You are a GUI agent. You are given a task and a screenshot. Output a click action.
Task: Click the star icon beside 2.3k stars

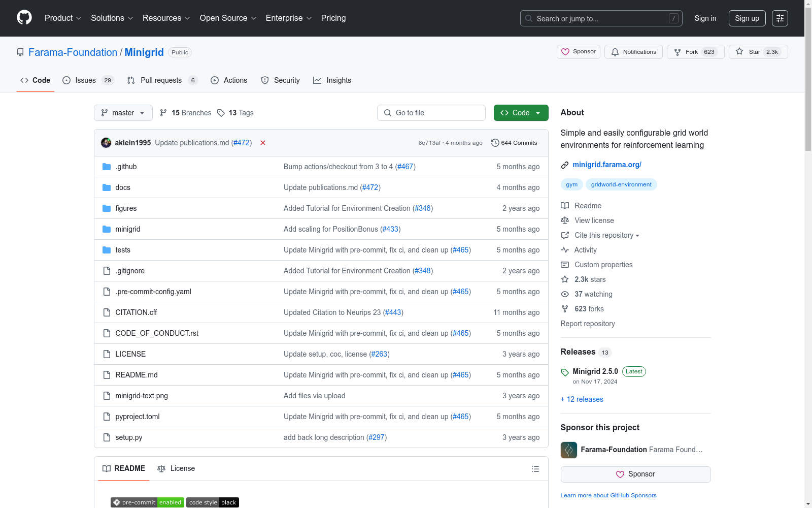pyautogui.click(x=565, y=279)
